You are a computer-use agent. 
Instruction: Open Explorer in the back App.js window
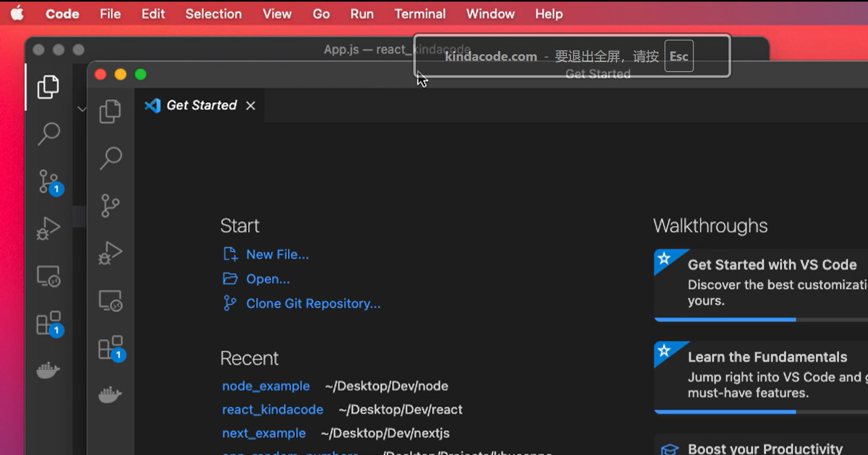tap(48, 87)
